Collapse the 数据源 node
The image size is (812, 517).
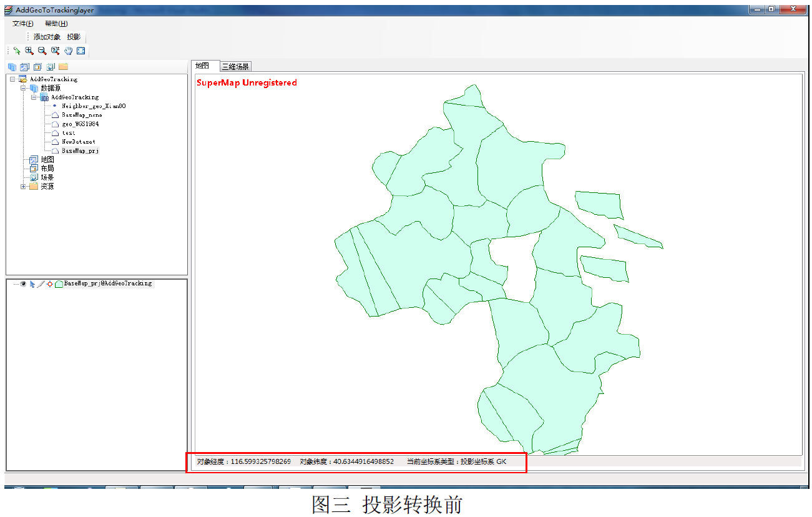23,88
